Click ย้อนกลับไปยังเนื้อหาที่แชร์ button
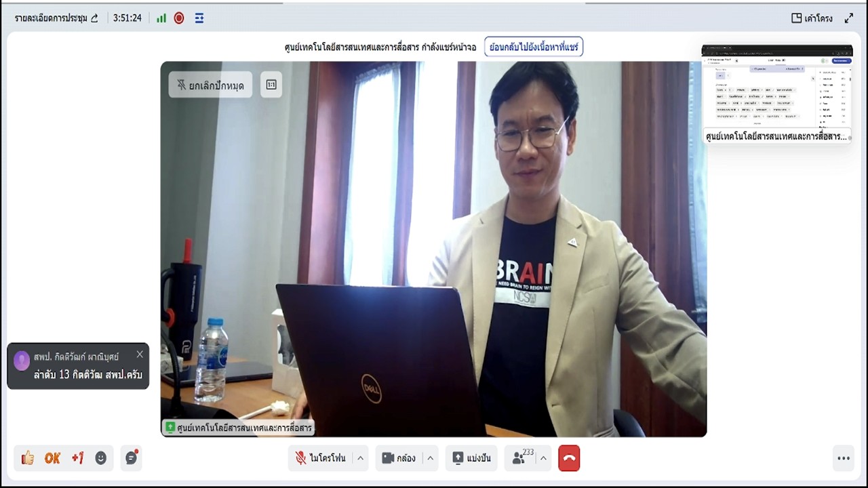 [534, 47]
